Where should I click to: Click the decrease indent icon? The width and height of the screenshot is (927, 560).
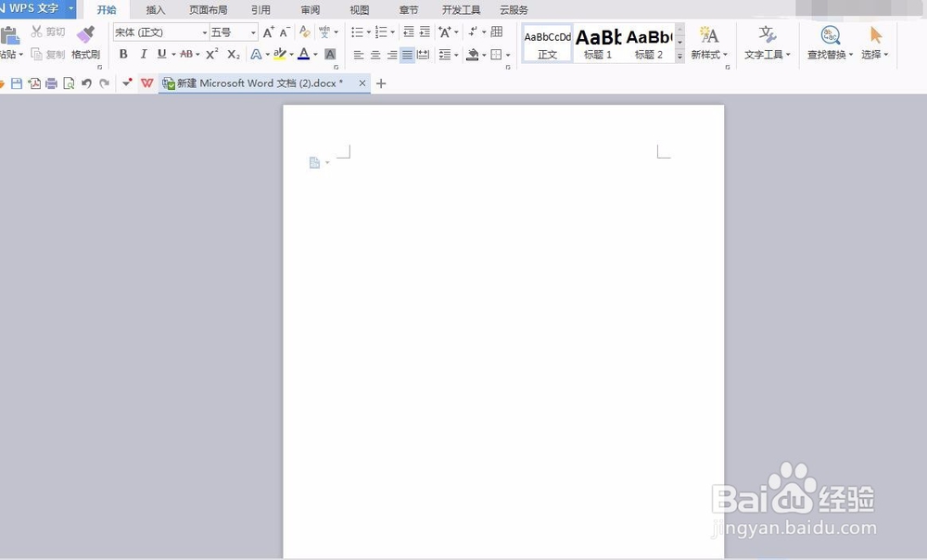tap(409, 32)
